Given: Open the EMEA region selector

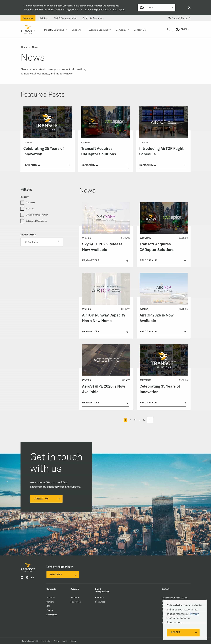Looking at the screenshot, I should (x=183, y=29).
